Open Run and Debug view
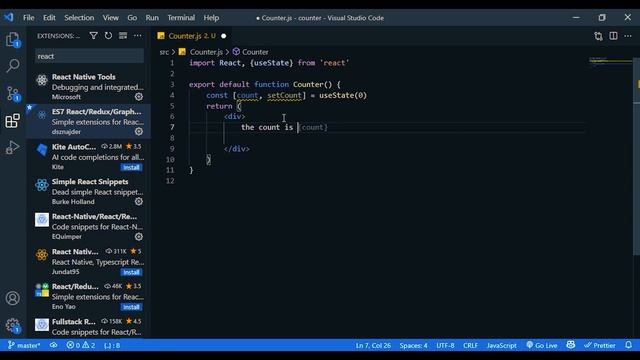The image size is (640, 360). coord(13,147)
